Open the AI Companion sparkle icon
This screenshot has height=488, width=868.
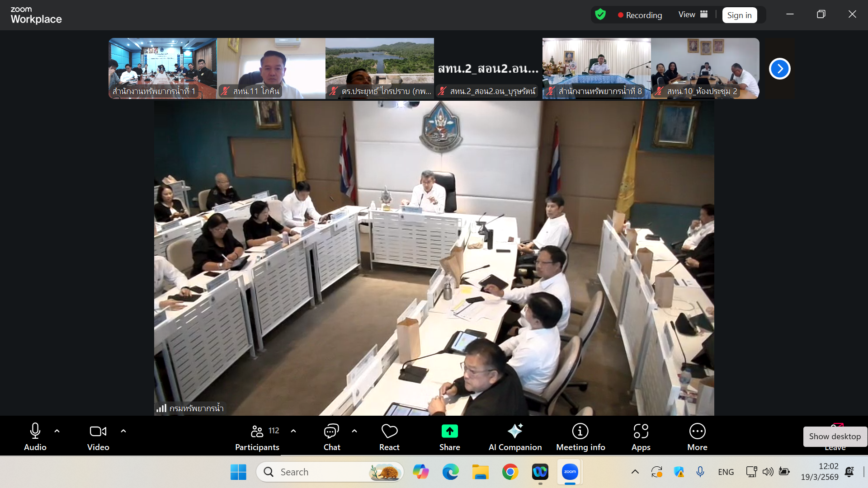515,432
